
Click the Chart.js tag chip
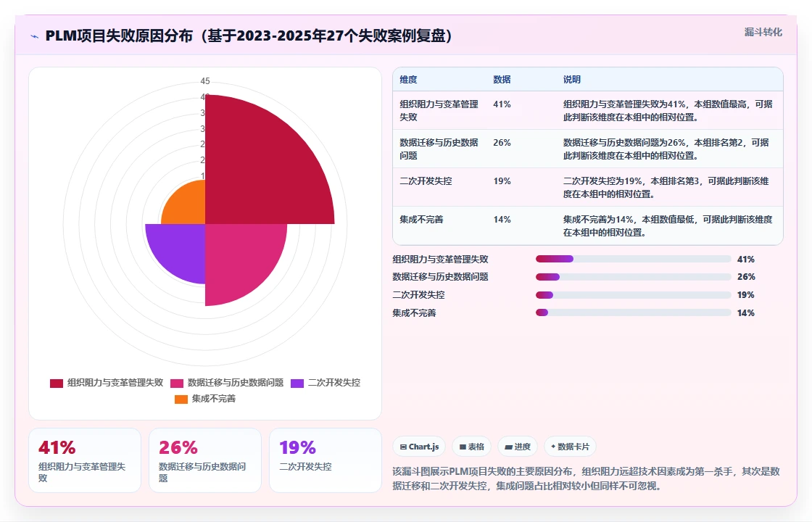click(x=419, y=447)
